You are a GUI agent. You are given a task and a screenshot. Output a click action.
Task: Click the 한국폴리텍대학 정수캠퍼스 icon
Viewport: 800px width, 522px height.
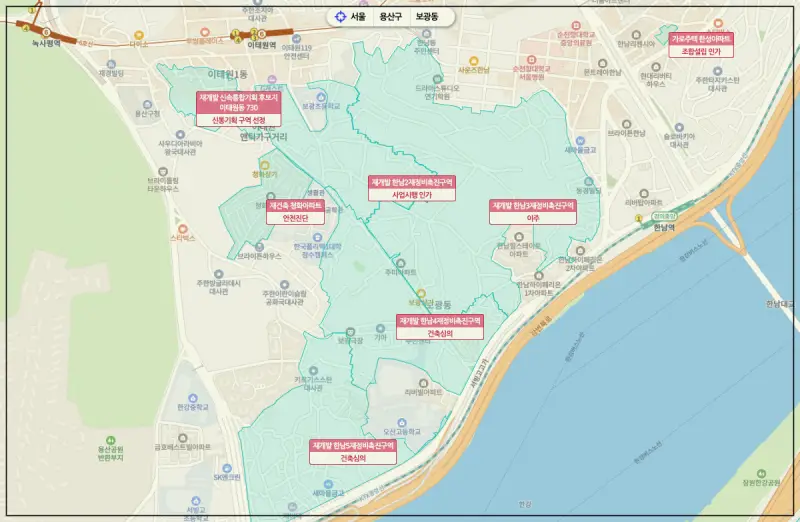317,237
